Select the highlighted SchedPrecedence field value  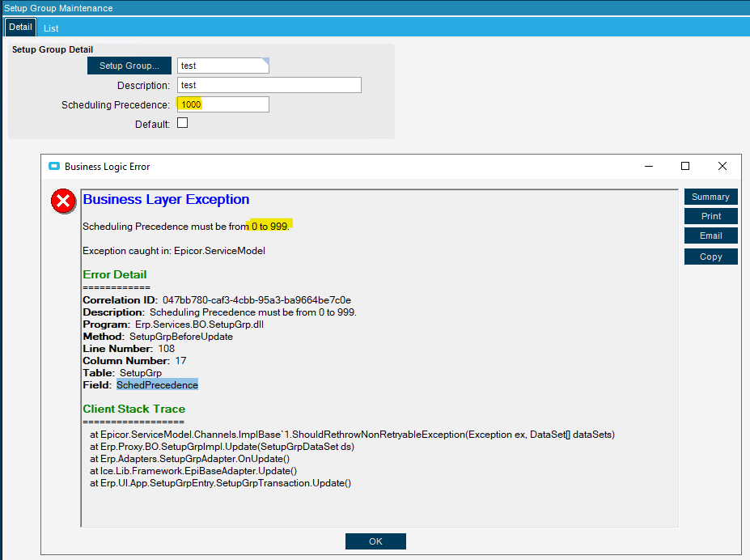tap(157, 385)
